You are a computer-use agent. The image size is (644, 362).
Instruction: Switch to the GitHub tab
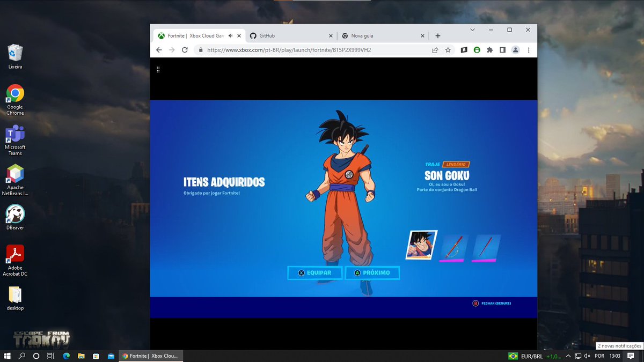292,36
